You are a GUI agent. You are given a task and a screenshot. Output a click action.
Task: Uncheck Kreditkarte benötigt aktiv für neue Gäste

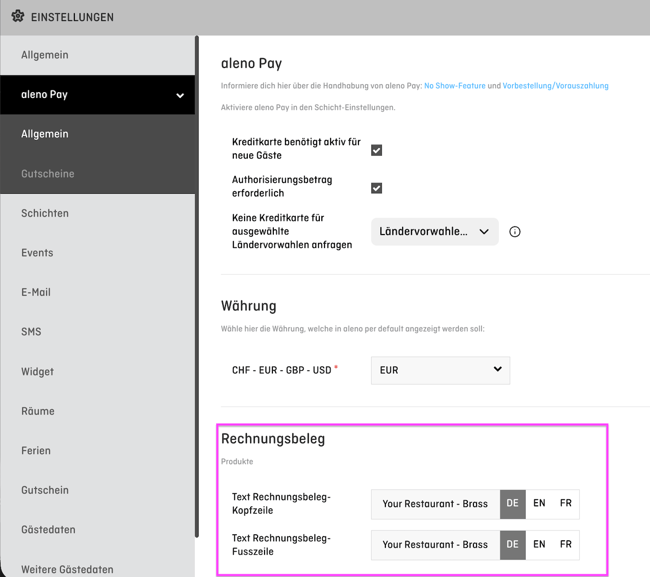[x=376, y=150]
